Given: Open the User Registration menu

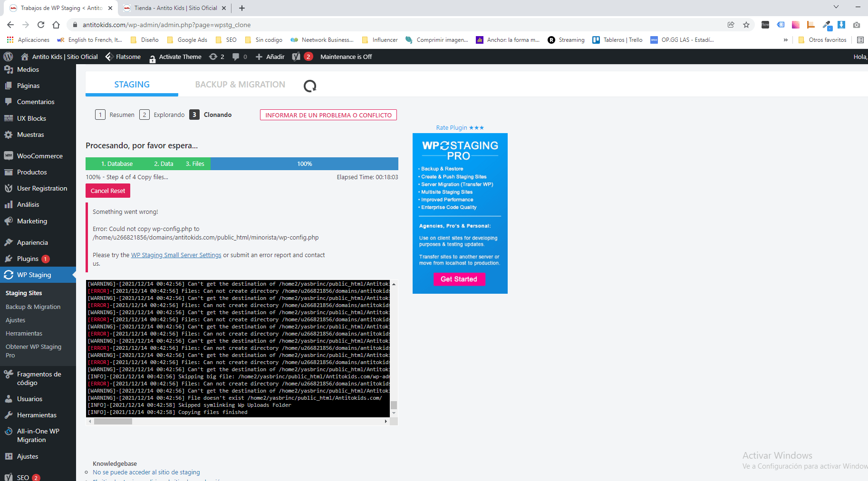Looking at the screenshot, I should 42,188.
